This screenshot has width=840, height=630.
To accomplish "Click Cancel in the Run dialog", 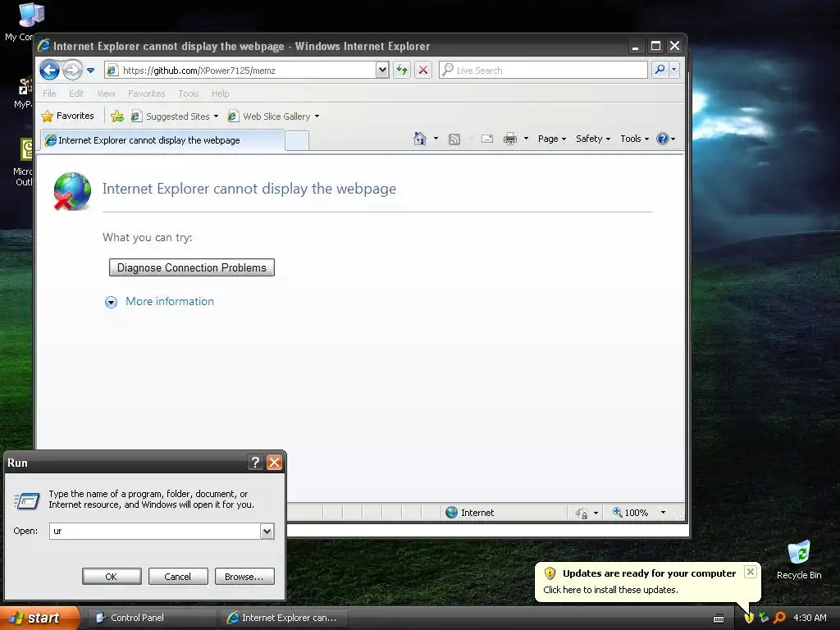I will pyautogui.click(x=178, y=577).
